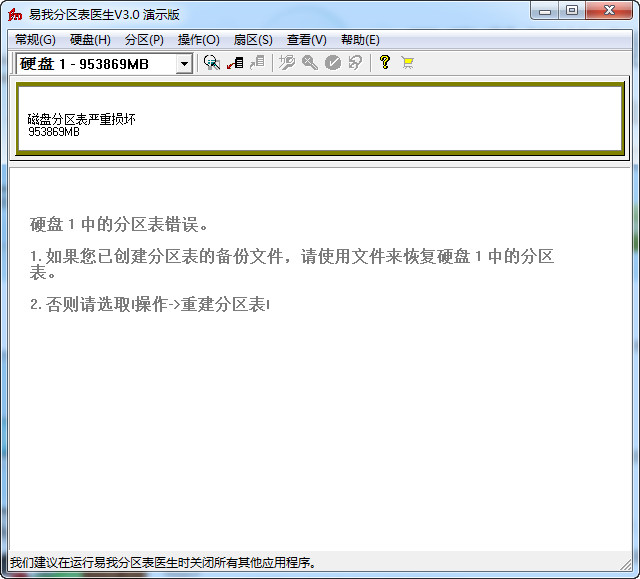Click instruction 2 about 重建分区表
640x579 pixels.
[x=149, y=304]
